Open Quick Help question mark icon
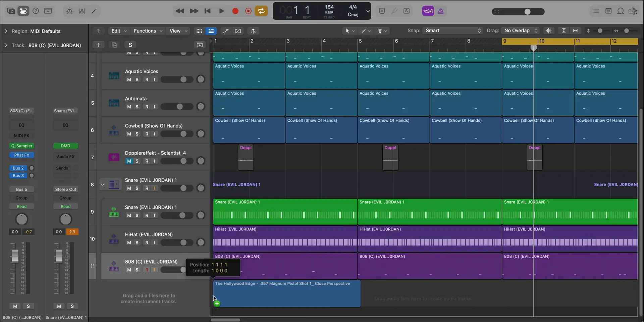 36,11
